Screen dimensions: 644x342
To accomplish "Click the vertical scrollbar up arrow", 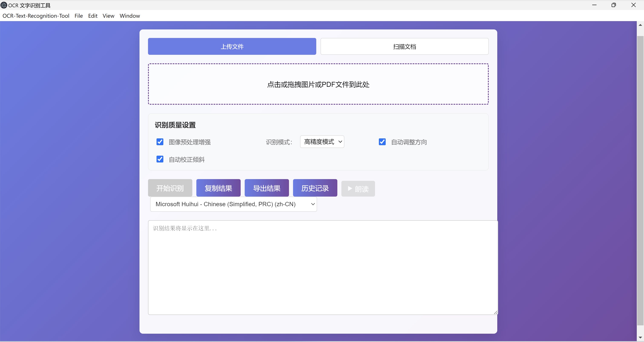I will (640, 25).
